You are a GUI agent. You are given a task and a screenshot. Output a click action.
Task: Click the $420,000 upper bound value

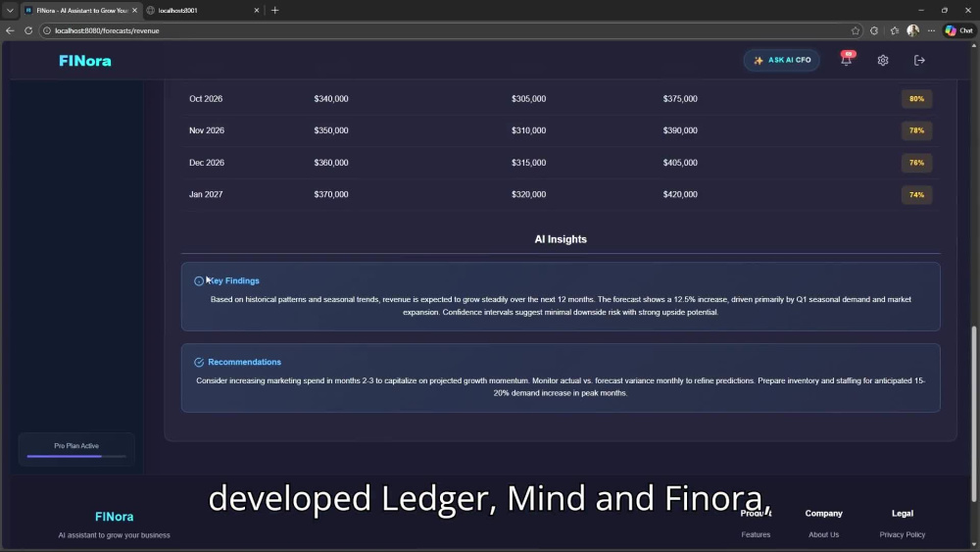(680, 194)
